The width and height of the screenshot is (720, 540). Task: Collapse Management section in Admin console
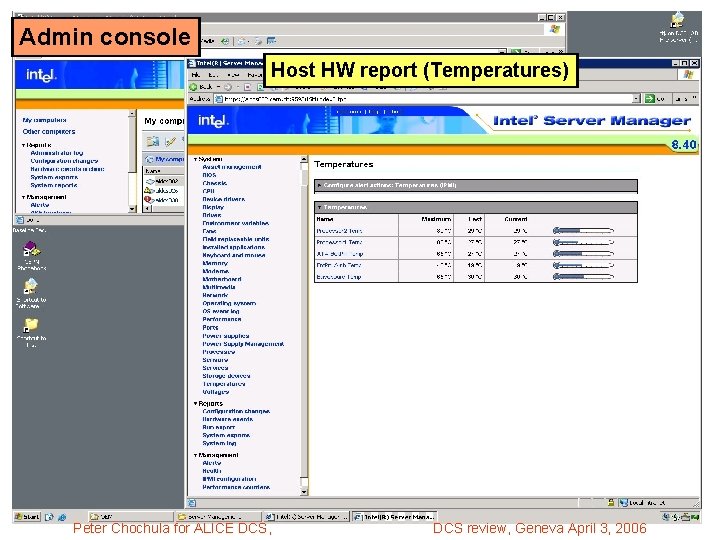pos(24,197)
